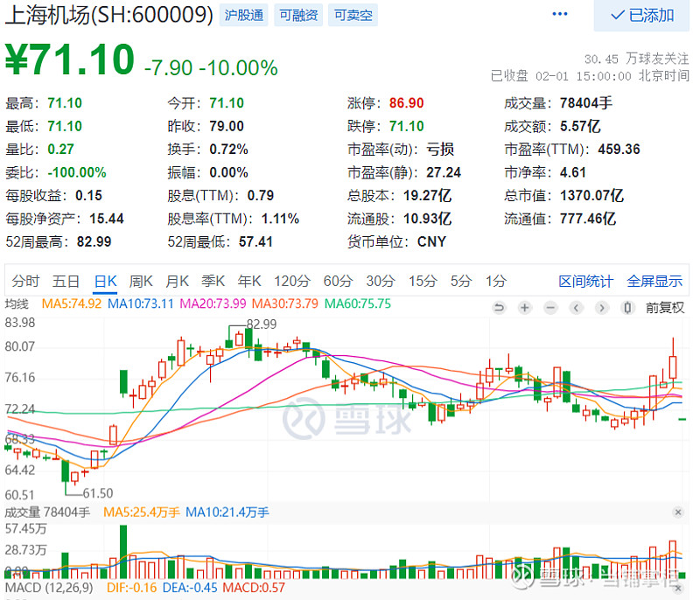Click the 52周最低 value 57.41

255,241
